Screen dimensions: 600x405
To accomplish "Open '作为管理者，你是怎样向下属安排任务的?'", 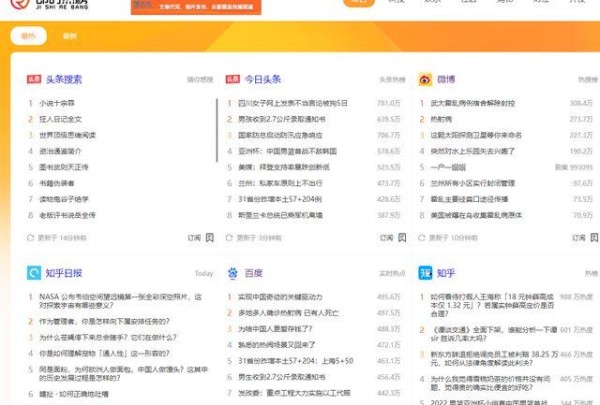I will (104, 321).
